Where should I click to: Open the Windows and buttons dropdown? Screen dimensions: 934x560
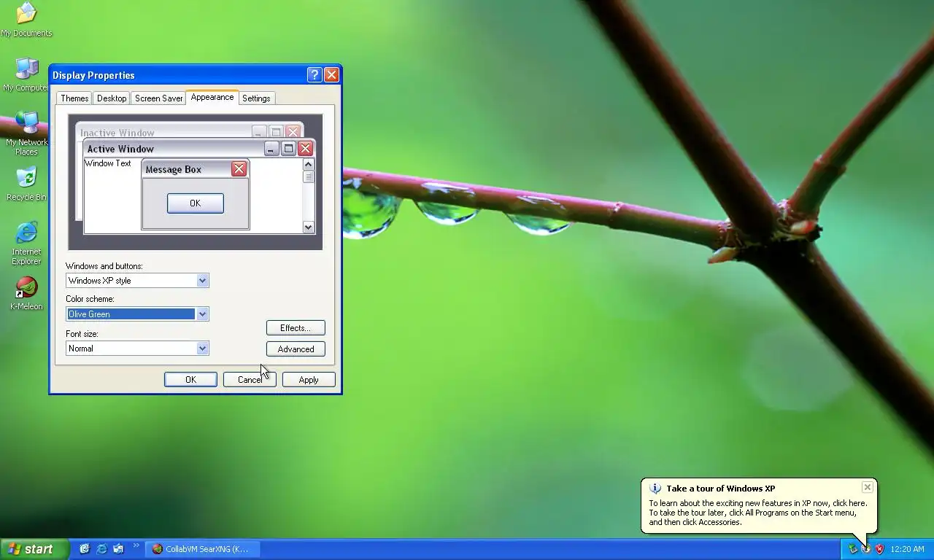[x=202, y=281]
